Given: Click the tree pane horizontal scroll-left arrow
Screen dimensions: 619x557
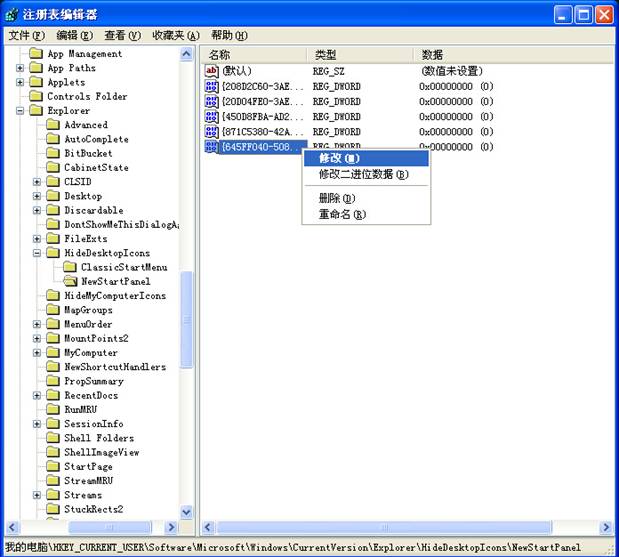Looking at the screenshot, I should [x=12, y=527].
